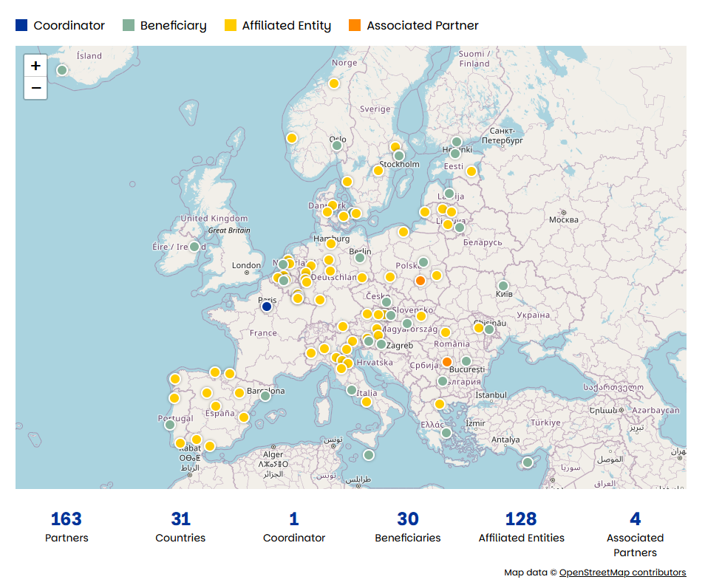Click the yellow Affiliated Entity legend swatch
The width and height of the screenshot is (705, 588).
click(x=229, y=25)
